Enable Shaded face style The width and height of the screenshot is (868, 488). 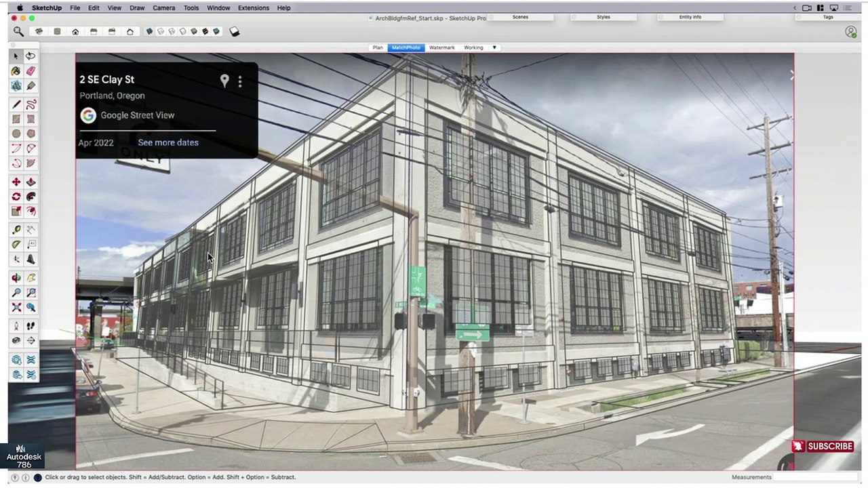pyautogui.click(x=194, y=31)
